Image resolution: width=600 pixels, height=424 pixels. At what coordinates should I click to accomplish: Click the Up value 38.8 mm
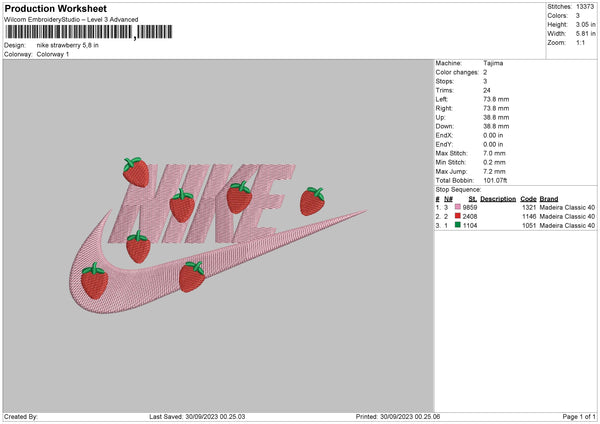pyautogui.click(x=496, y=117)
